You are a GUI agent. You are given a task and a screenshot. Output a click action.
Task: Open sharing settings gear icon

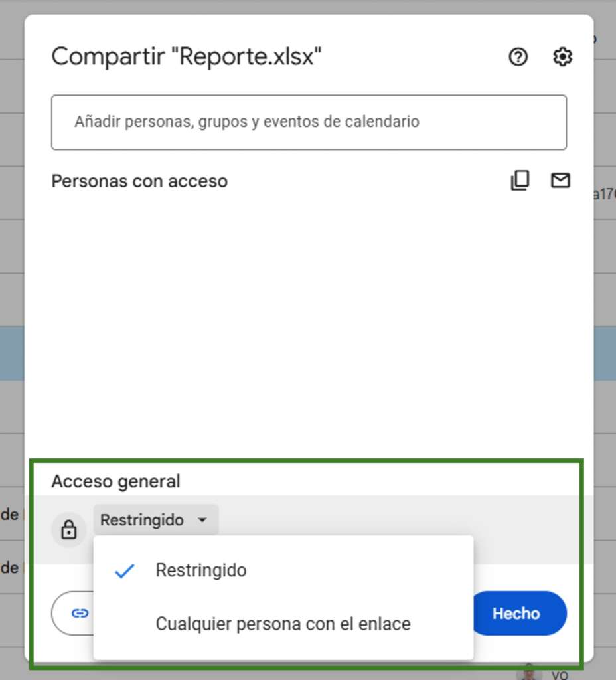pyautogui.click(x=562, y=58)
